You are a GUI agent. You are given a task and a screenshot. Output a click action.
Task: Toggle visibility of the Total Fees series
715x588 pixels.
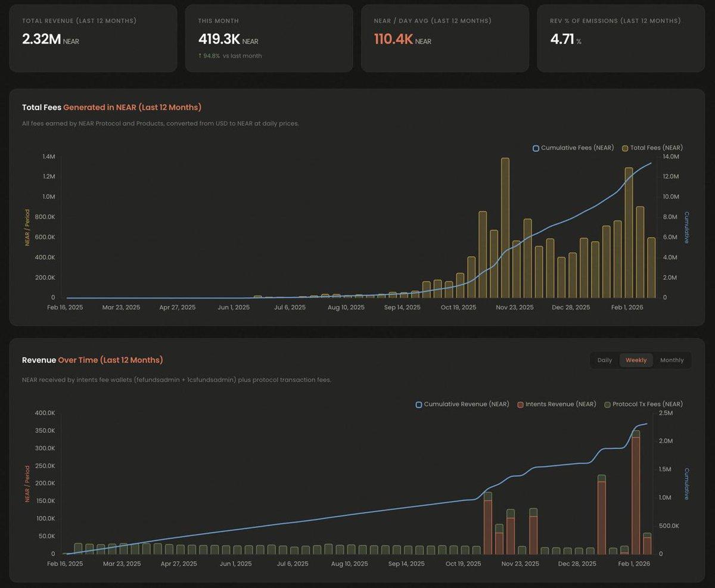pos(652,147)
